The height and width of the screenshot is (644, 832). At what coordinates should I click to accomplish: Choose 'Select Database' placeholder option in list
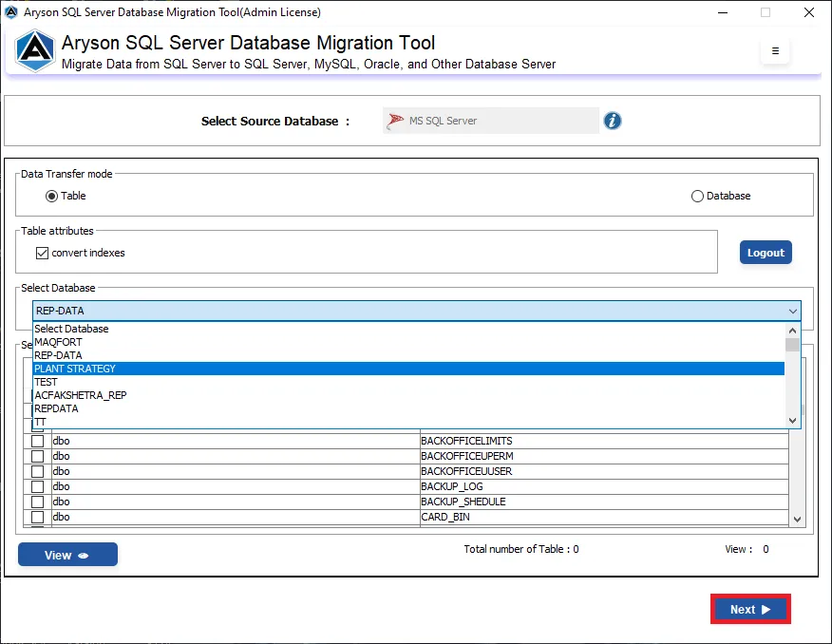[x=408, y=329]
